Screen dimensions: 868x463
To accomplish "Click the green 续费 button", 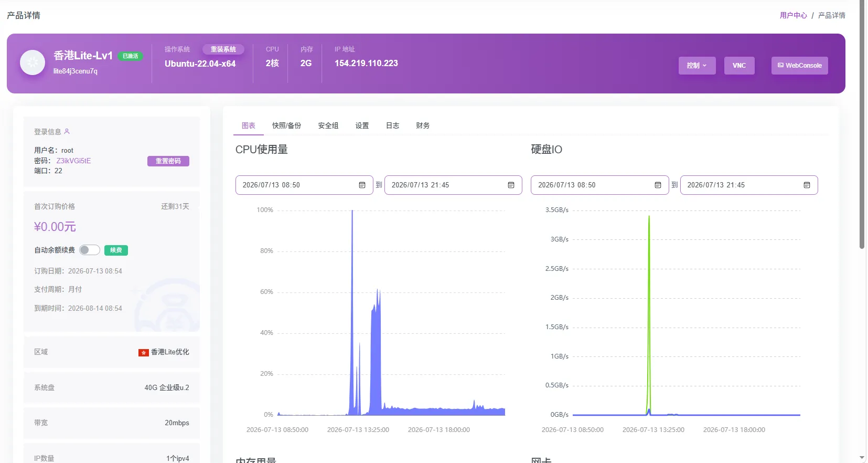I will [116, 250].
